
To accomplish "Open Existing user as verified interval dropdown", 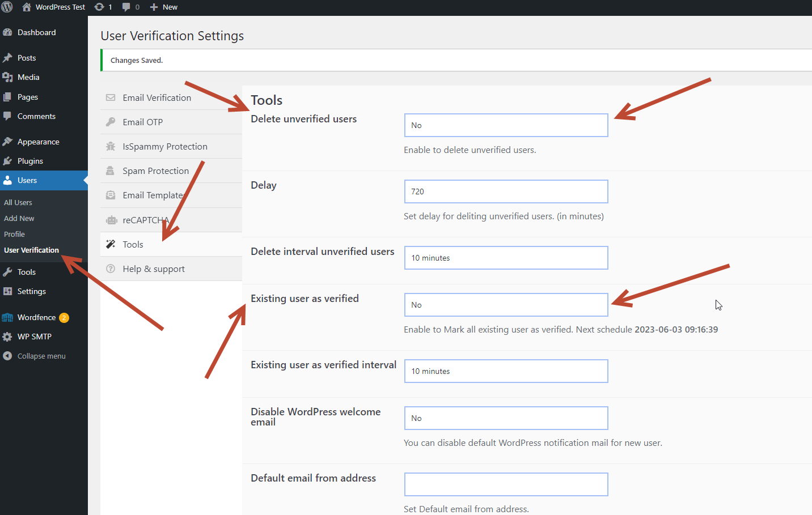I will click(x=506, y=371).
